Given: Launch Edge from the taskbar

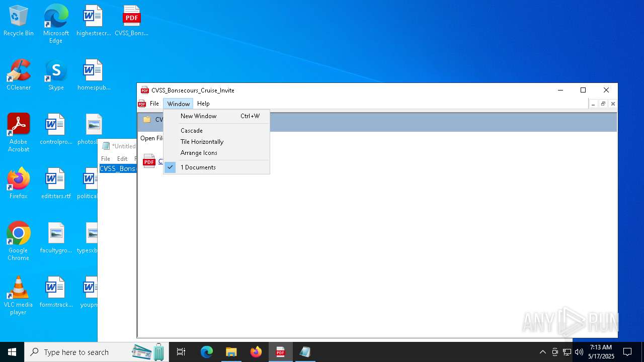Looking at the screenshot, I should pyautogui.click(x=207, y=352).
